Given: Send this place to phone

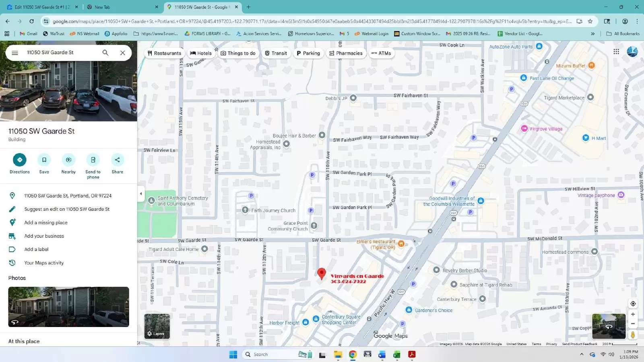Looking at the screenshot, I should pyautogui.click(x=93, y=160).
